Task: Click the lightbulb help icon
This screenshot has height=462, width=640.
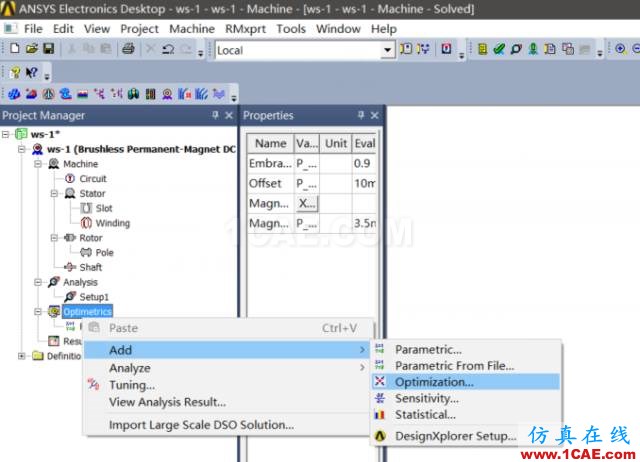Action: 16,73
